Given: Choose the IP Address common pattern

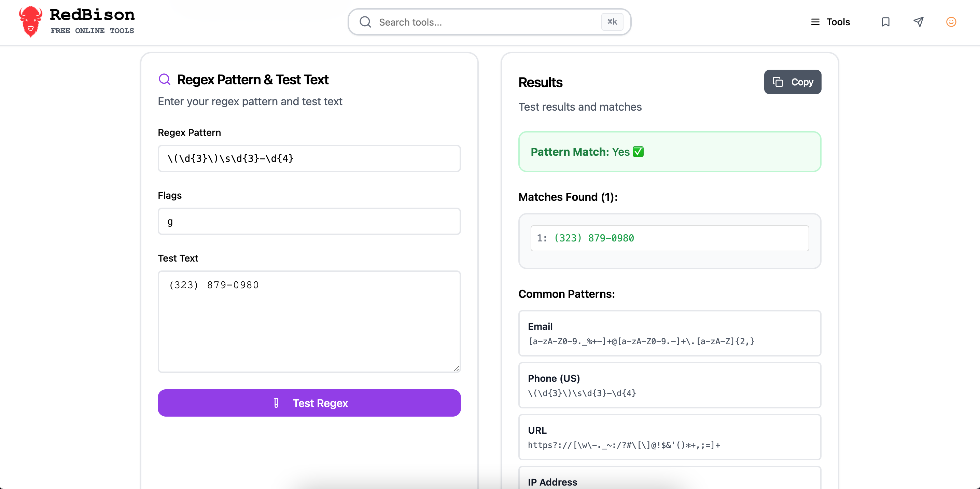Looking at the screenshot, I should pos(670,478).
